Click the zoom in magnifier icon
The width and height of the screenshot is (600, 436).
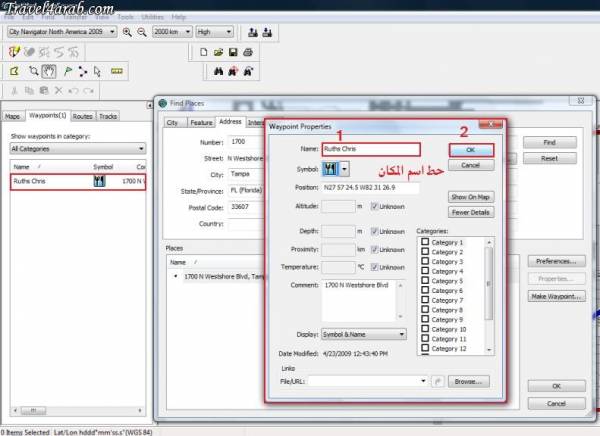pos(127,32)
